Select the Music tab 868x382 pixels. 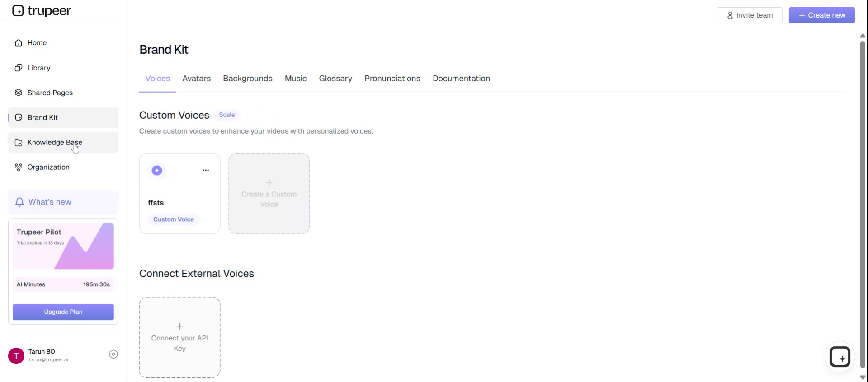296,79
